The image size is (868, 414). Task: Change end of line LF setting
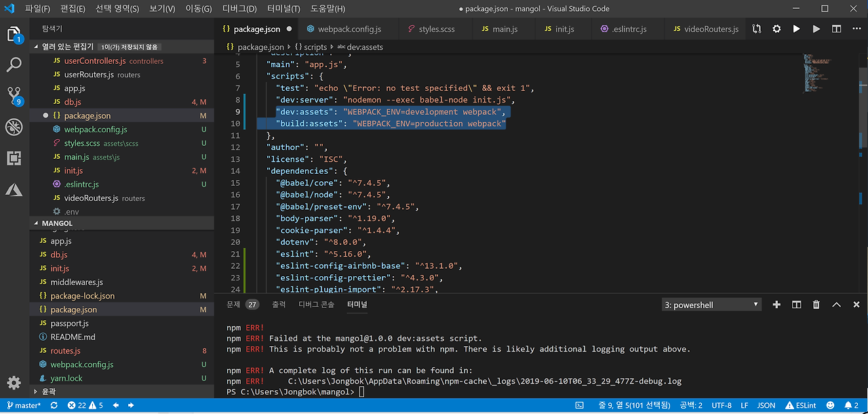click(745, 406)
